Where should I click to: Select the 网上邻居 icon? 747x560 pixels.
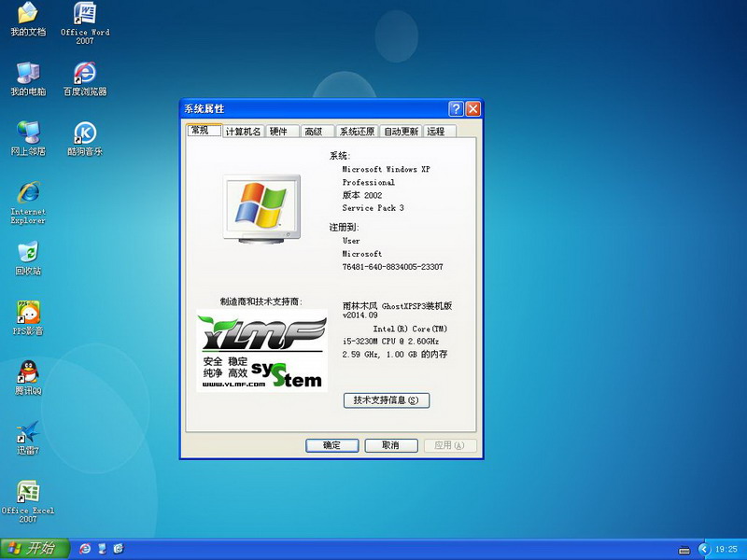[28, 138]
